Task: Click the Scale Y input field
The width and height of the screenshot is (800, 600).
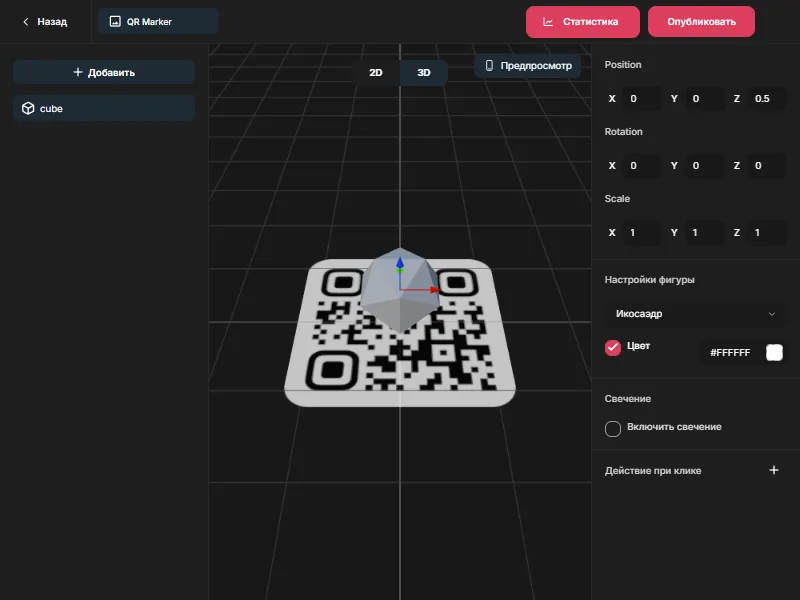Action: coord(704,232)
